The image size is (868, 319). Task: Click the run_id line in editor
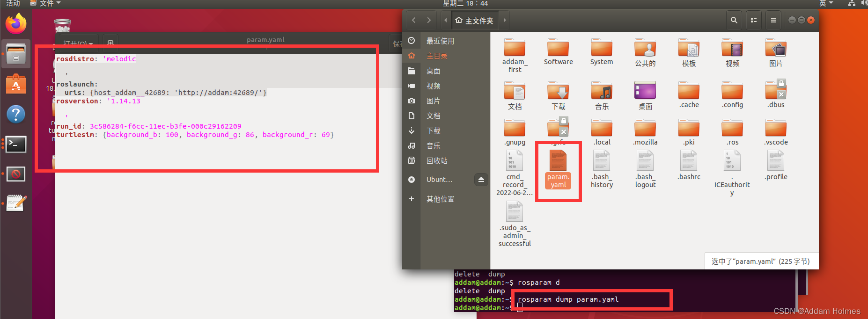[149, 126]
